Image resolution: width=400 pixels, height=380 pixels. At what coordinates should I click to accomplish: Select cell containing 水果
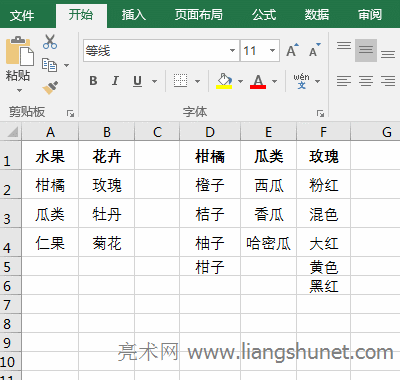pos(50,156)
